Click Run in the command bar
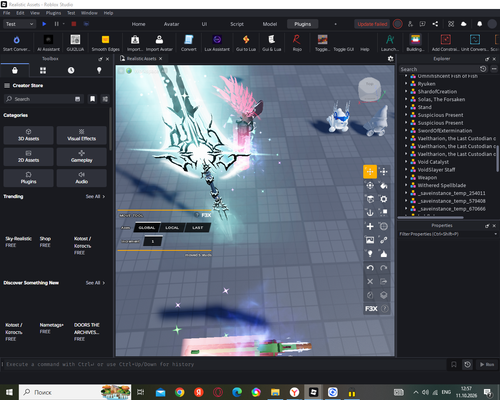 [487, 364]
